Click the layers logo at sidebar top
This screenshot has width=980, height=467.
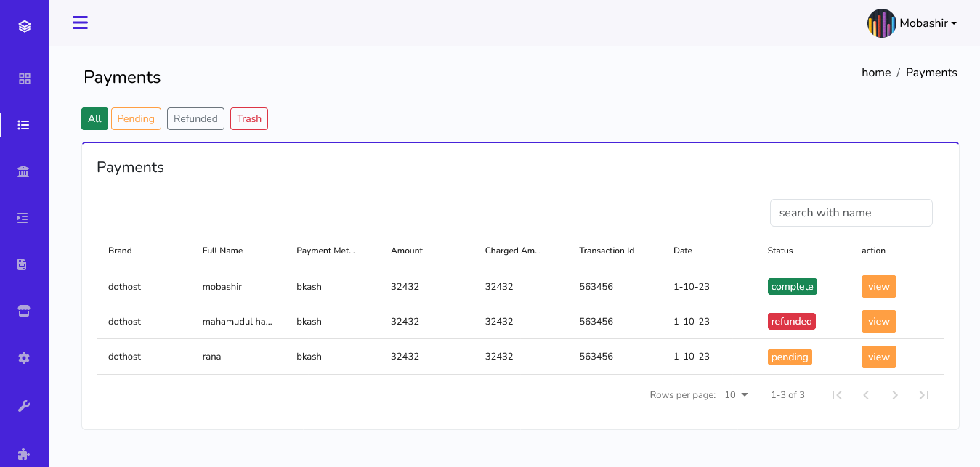coord(24,25)
